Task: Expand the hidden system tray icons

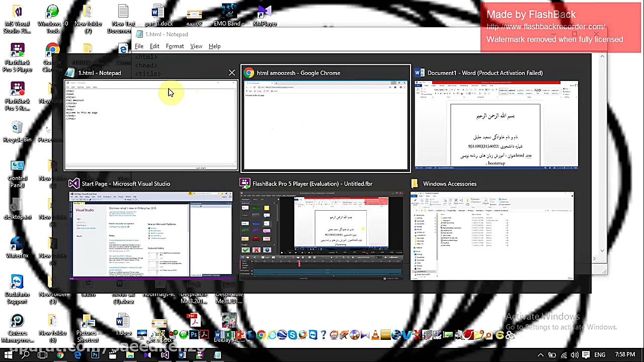Action: tap(541, 355)
